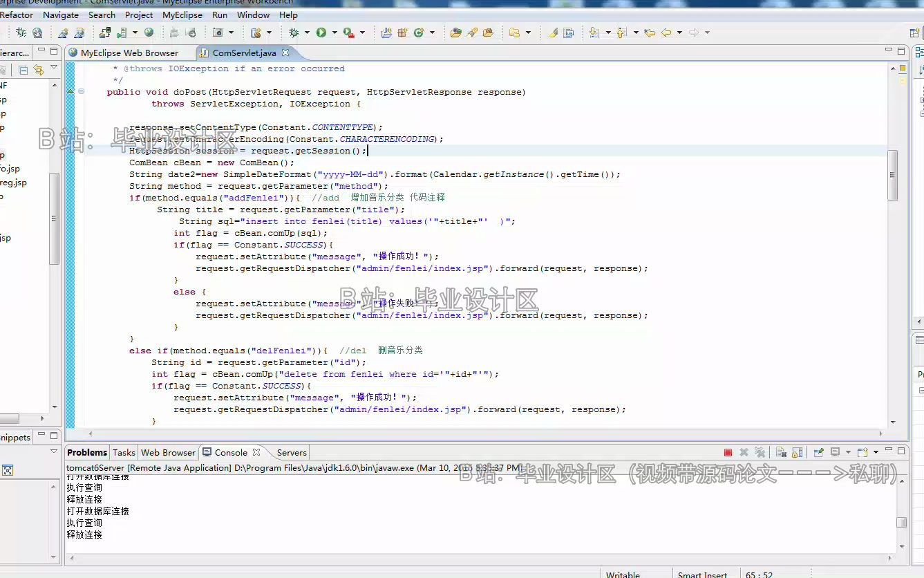
Task: Open External Tools dropdown arrow
Action: coord(362,32)
